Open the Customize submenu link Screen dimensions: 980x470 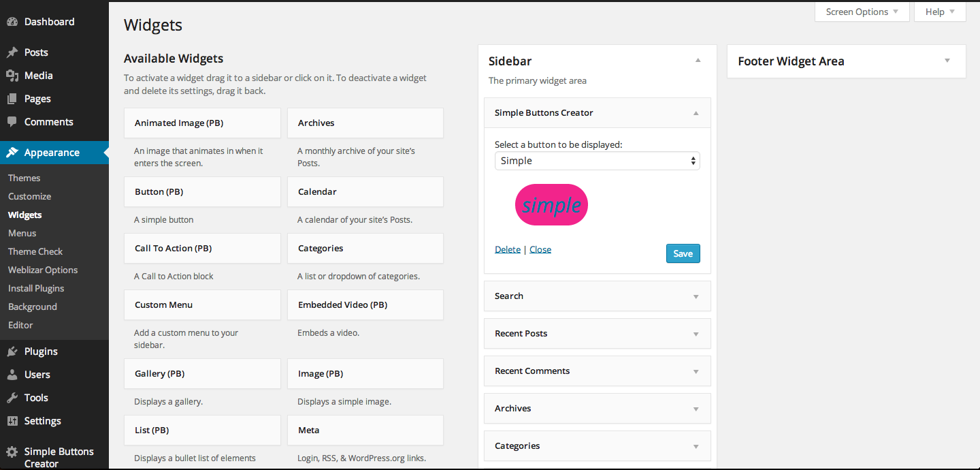click(30, 196)
